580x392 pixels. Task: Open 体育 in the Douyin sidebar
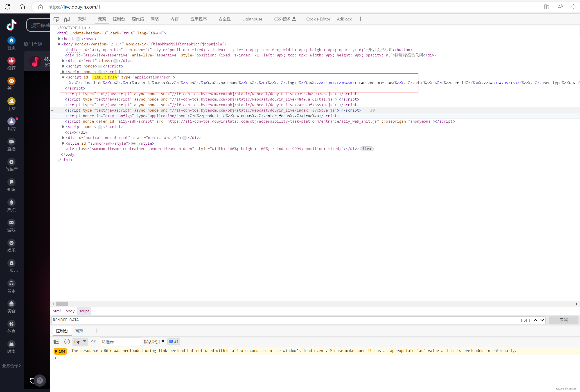click(11, 327)
